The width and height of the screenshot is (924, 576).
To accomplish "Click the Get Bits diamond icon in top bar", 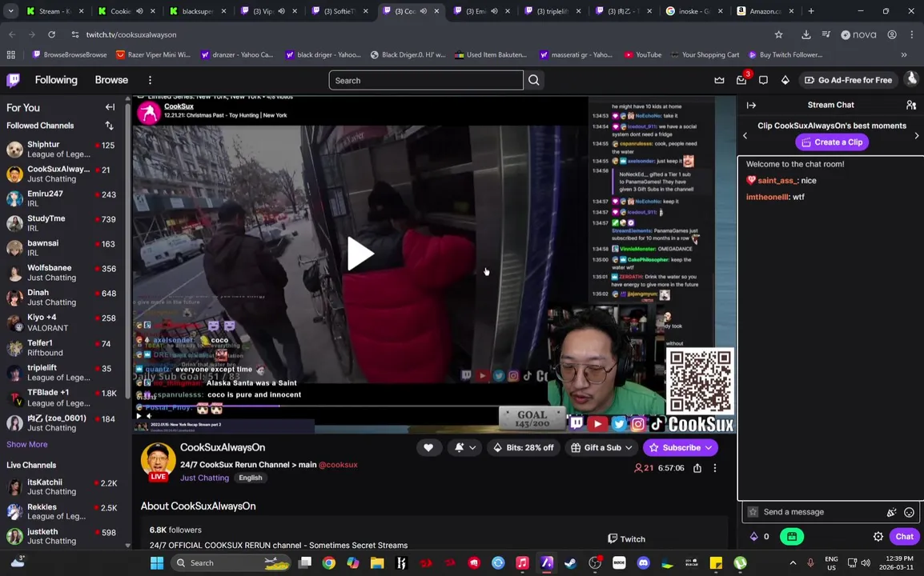I will pyautogui.click(x=785, y=80).
